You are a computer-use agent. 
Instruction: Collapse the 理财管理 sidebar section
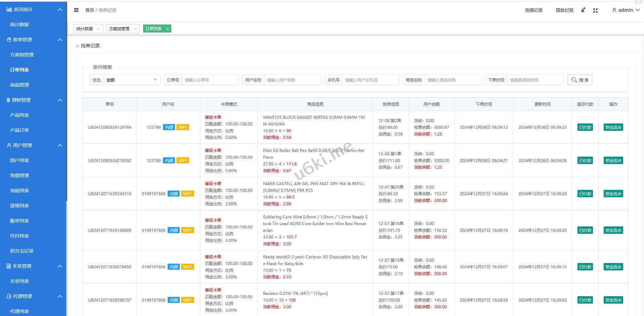(x=60, y=100)
